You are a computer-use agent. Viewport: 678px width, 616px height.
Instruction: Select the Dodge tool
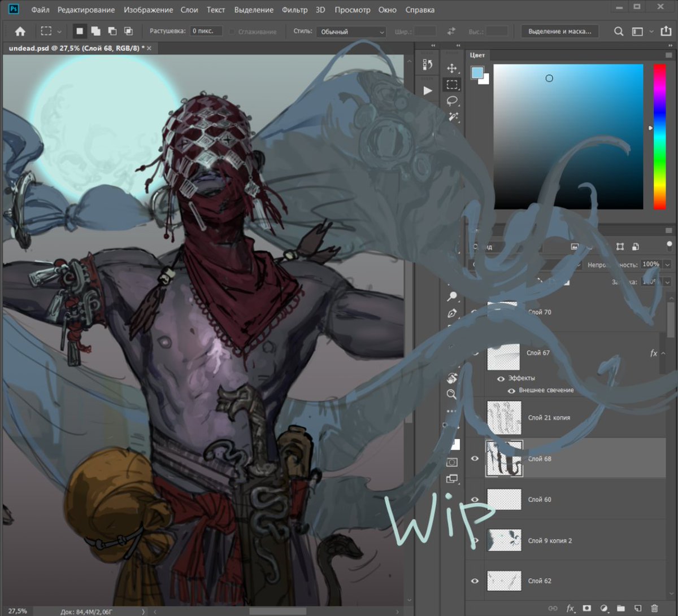[x=452, y=296]
